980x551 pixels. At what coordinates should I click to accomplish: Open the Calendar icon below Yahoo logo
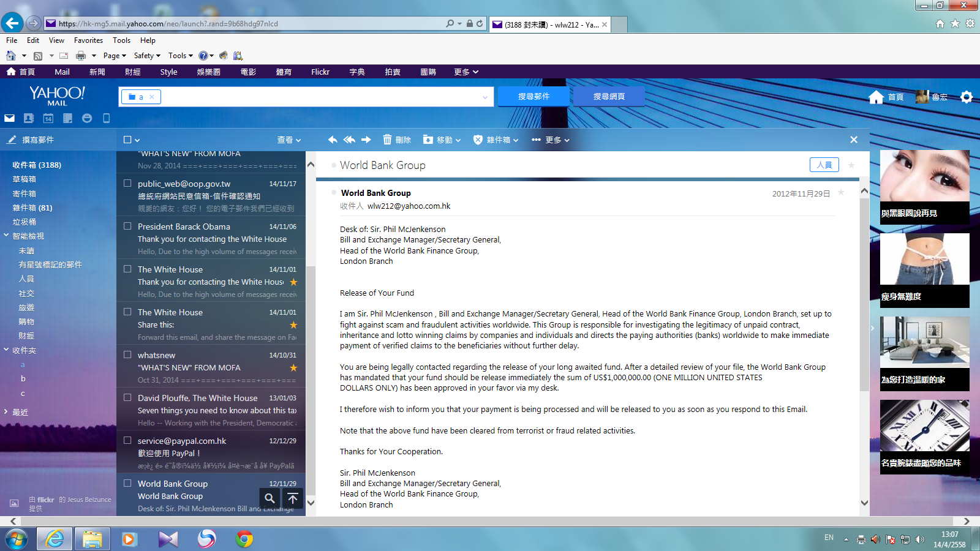tap(48, 118)
